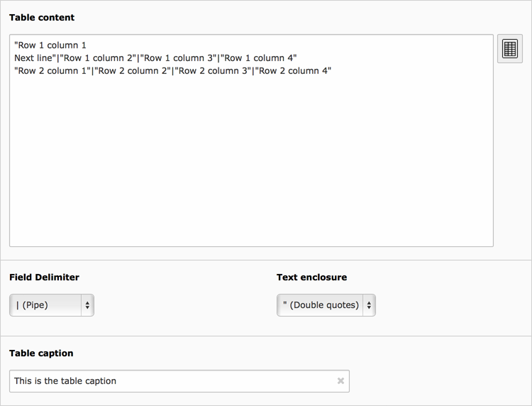Click the "Row 2 column 2" text
The image size is (532, 406).
133,71
